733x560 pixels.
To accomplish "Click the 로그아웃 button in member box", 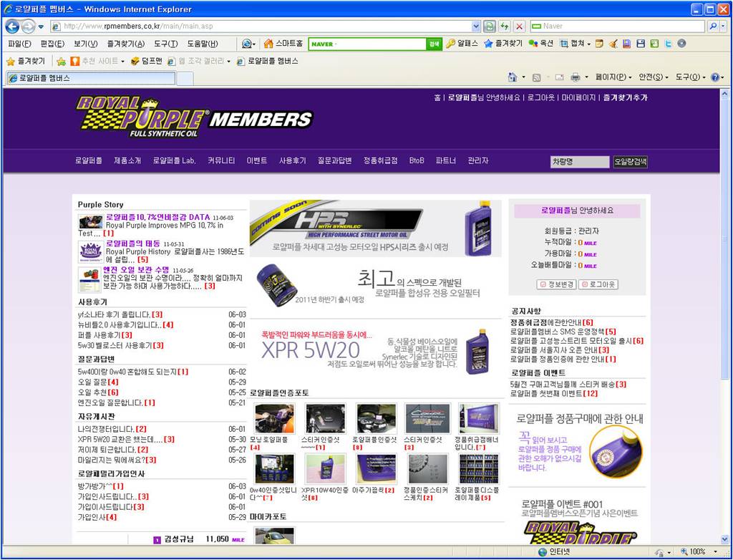I will tap(598, 284).
